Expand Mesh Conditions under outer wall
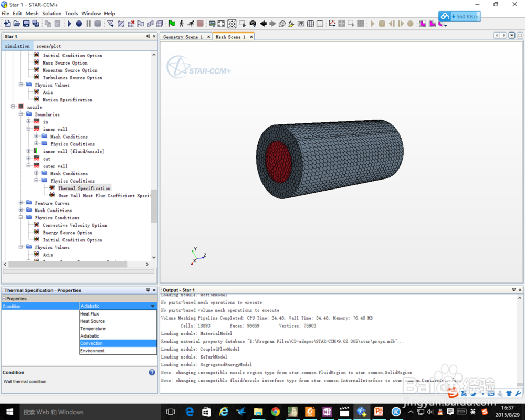Image resolution: width=525 pixels, height=420 pixels. click(36, 173)
